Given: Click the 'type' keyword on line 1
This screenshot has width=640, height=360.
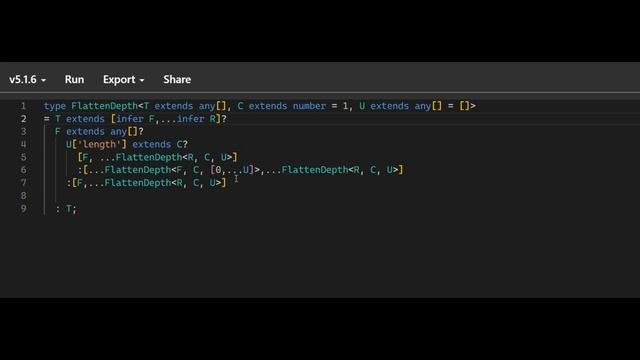Looking at the screenshot, I should click(x=55, y=106).
